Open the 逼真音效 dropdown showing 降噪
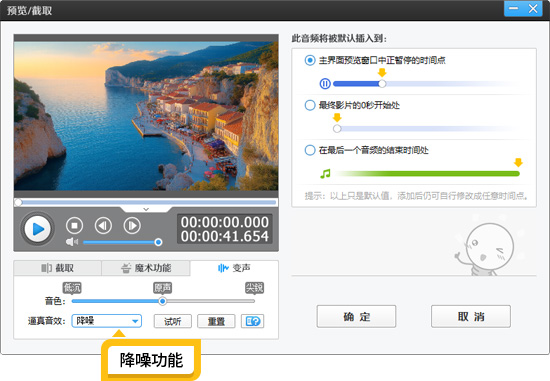Viewport: 550px width, 381px height. click(107, 321)
